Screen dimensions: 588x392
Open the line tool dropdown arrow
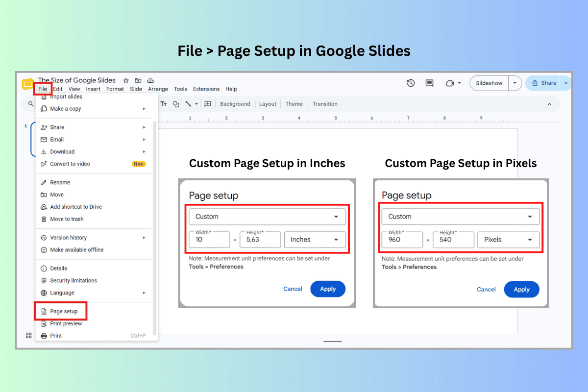click(x=196, y=104)
